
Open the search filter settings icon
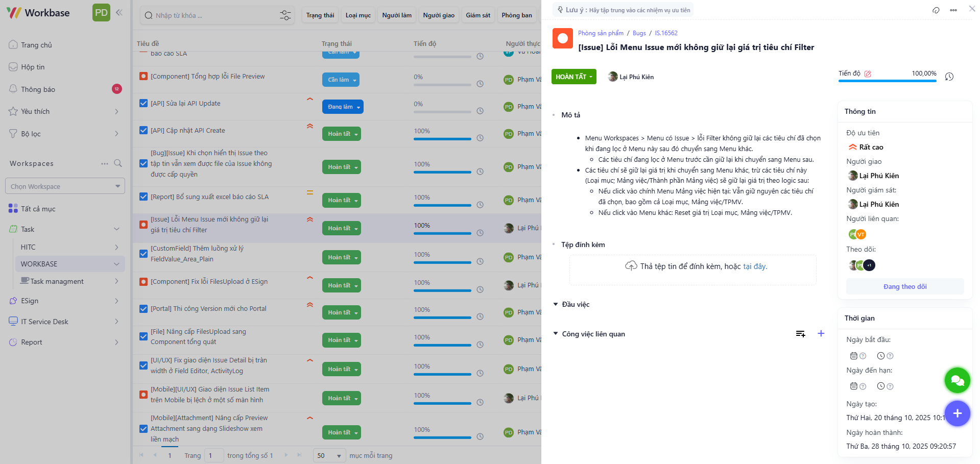(x=285, y=15)
